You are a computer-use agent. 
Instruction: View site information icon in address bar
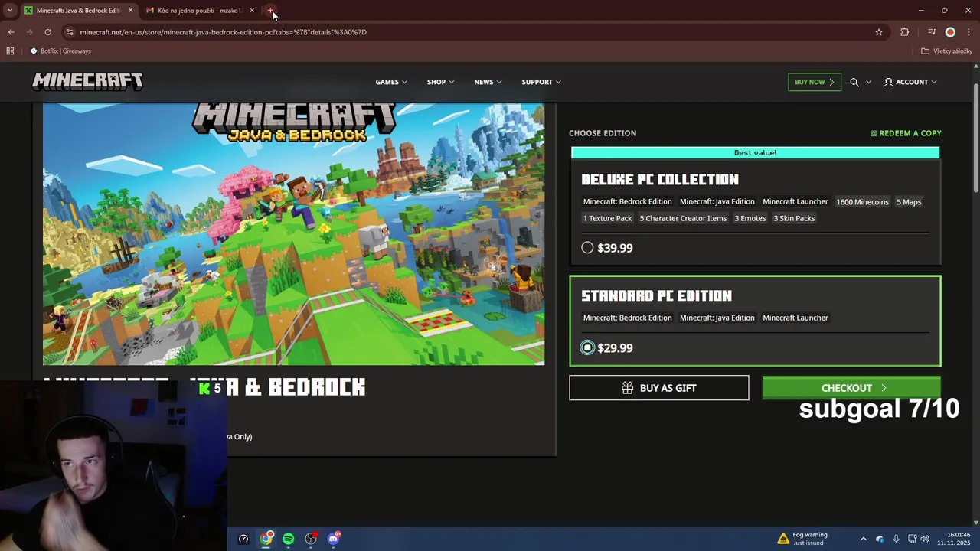click(70, 32)
